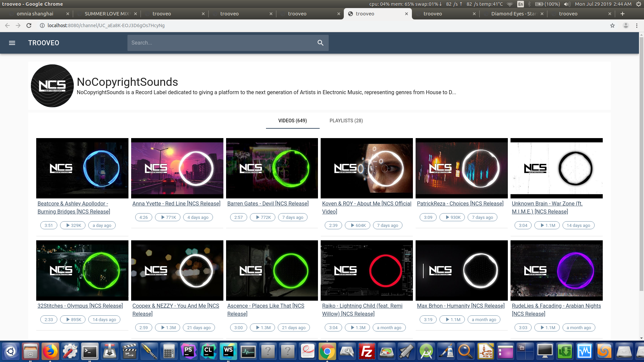Click the Barren Gates Devil thumbnail
The height and width of the screenshot is (362, 644).
tap(272, 168)
